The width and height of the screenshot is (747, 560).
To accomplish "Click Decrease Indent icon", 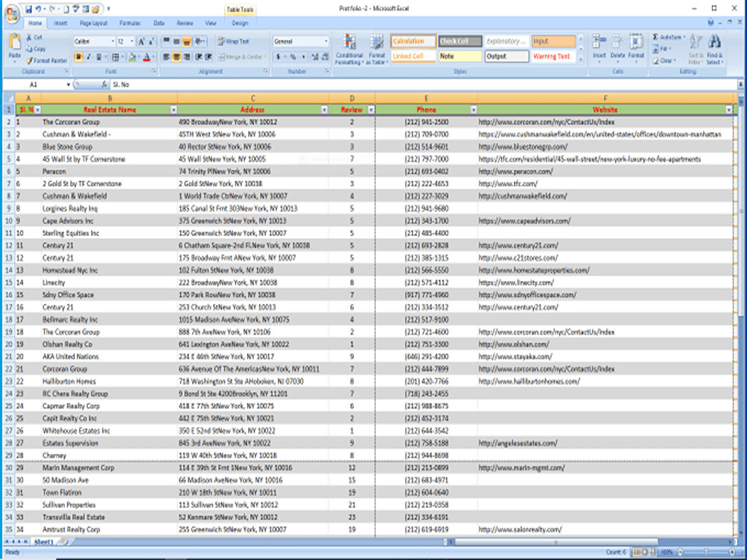I will (x=199, y=57).
